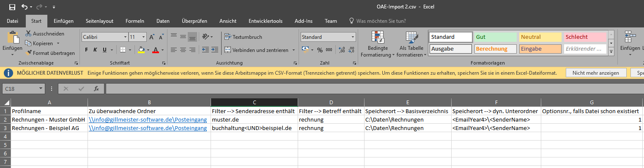Viewport: 644px width, 168px height.
Task: Apply the Eingabe cell style
Action: (540, 49)
